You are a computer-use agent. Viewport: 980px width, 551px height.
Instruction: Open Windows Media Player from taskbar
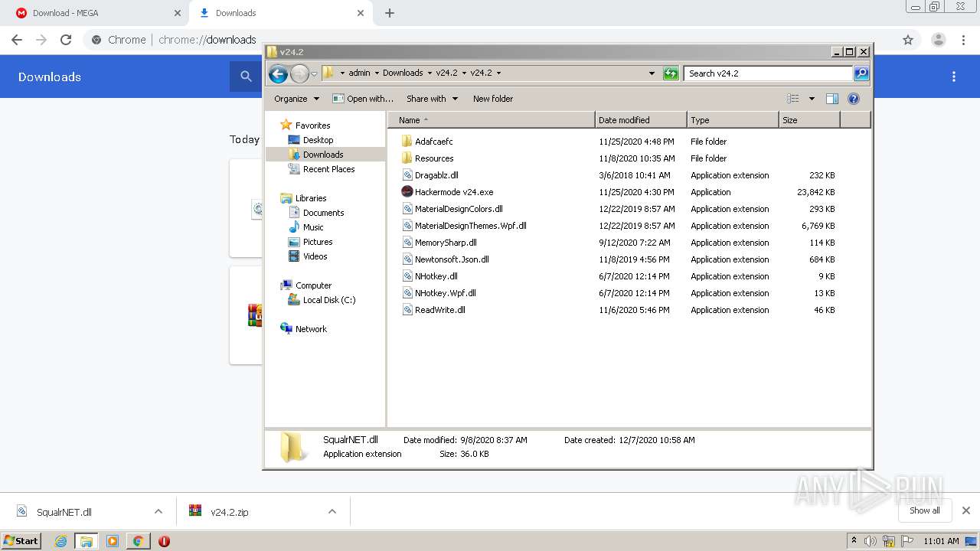point(113,541)
